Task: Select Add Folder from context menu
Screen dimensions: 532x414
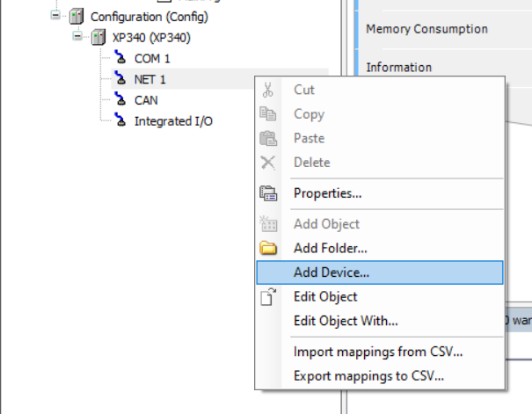Action: tap(330, 248)
